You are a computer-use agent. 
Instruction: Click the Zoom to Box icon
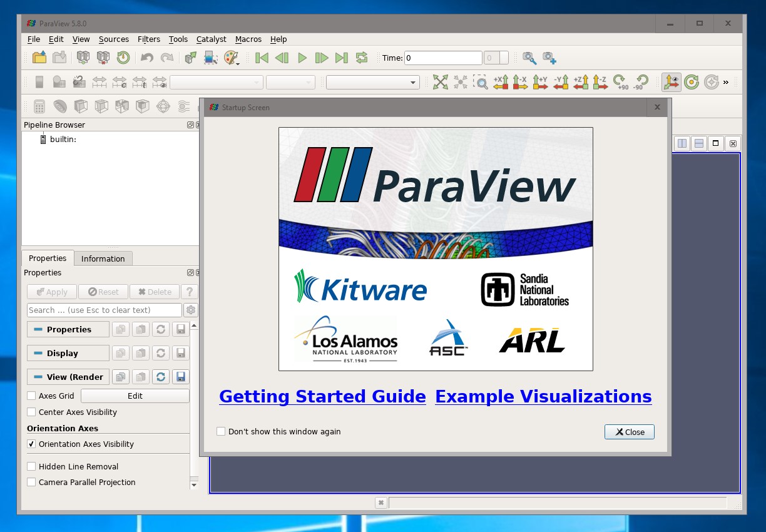coord(480,82)
